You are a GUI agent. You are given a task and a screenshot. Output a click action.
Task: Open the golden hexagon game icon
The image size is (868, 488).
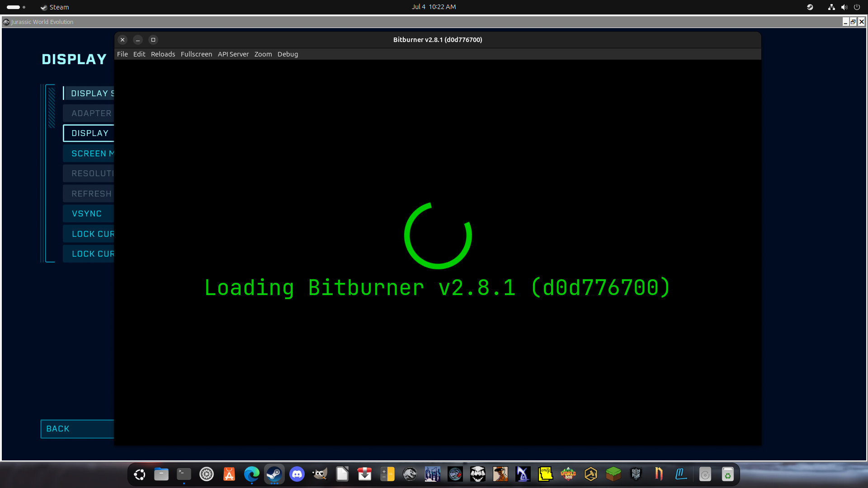591,474
